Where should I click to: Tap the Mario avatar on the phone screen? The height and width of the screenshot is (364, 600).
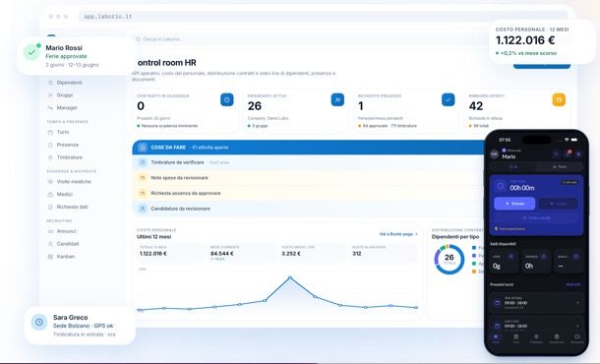495,154
